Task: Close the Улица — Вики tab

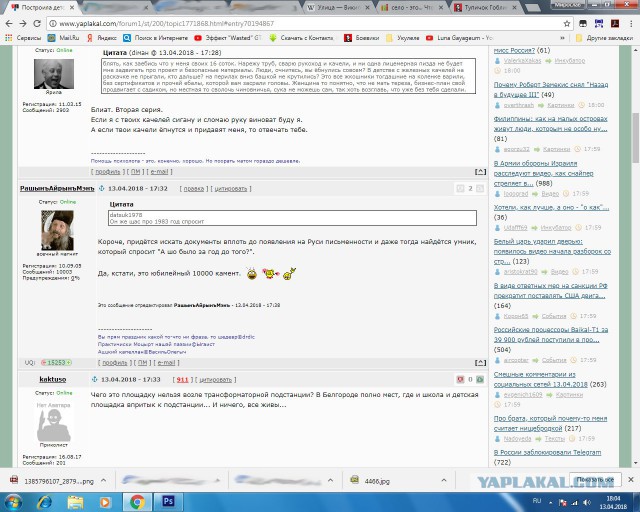Action: 367,7
